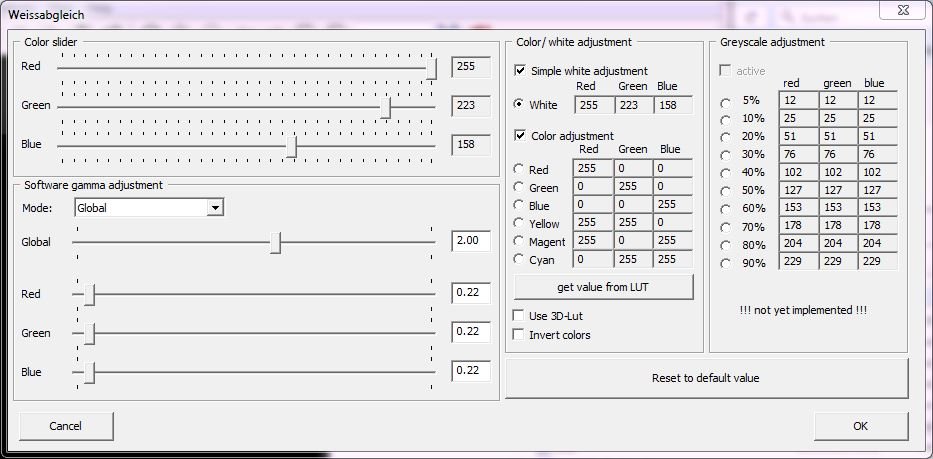Viewport: 933px width, 459px height.
Task: Open the gamma Mode dropdown
Action: 214,208
